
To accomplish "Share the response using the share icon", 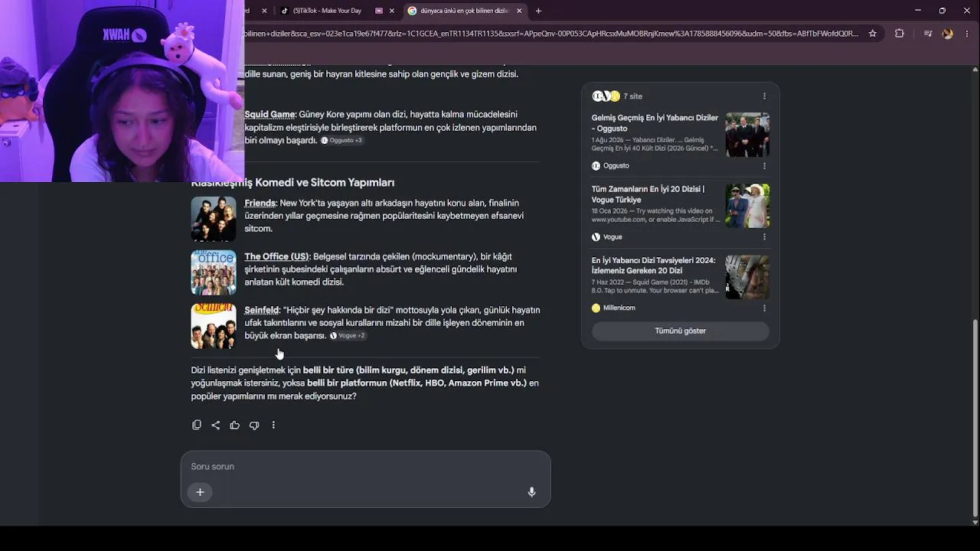I will click(x=216, y=425).
